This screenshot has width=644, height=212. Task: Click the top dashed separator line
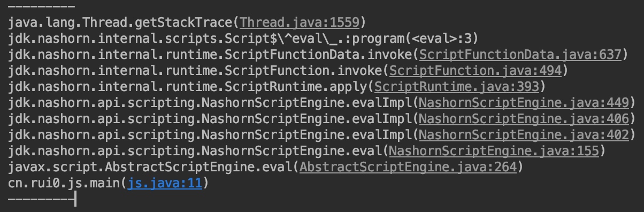tap(42, 7)
